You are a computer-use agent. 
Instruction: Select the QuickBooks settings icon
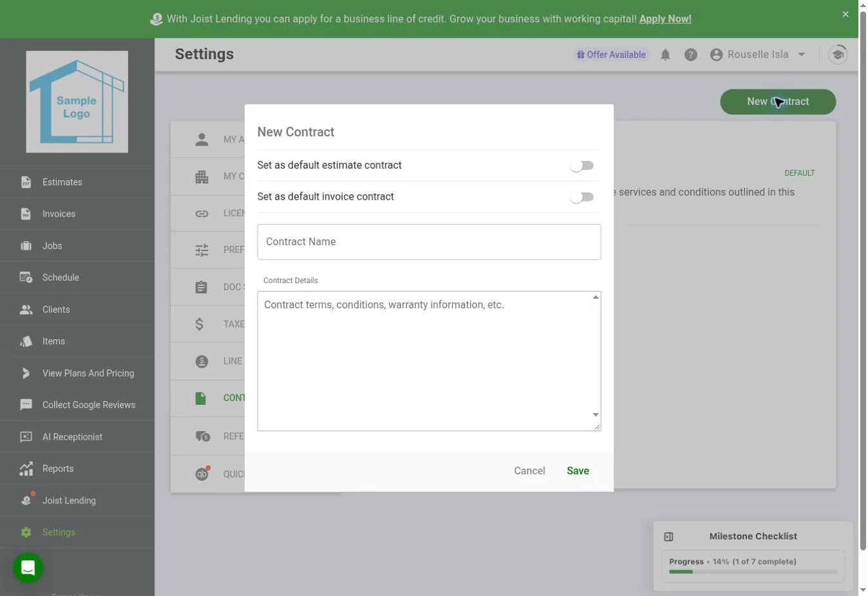coord(203,473)
